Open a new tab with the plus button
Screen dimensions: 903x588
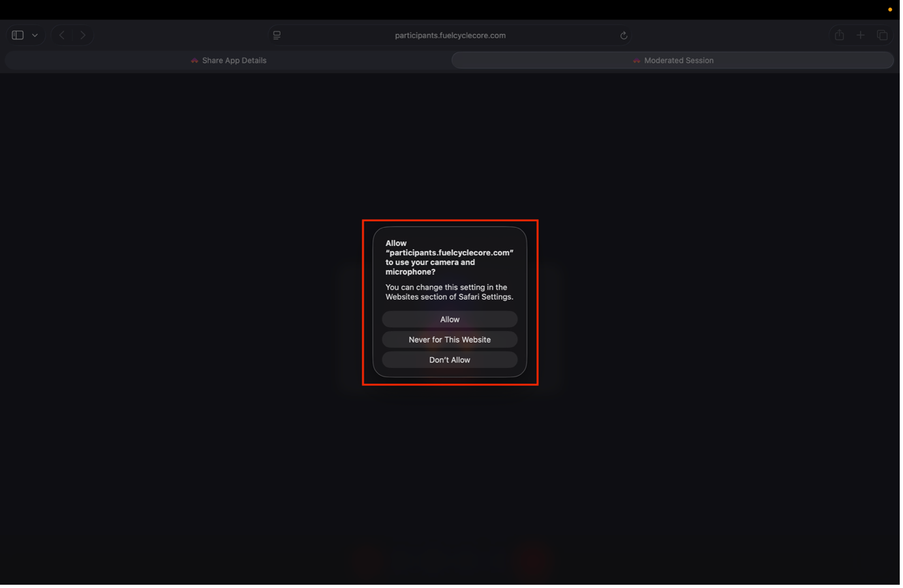[x=861, y=35]
